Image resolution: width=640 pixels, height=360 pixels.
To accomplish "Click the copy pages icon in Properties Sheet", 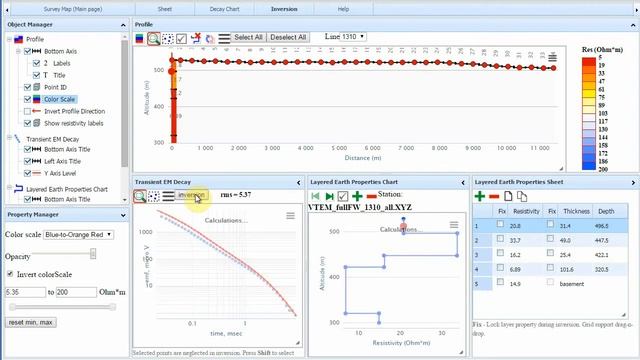I will coord(522,196).
